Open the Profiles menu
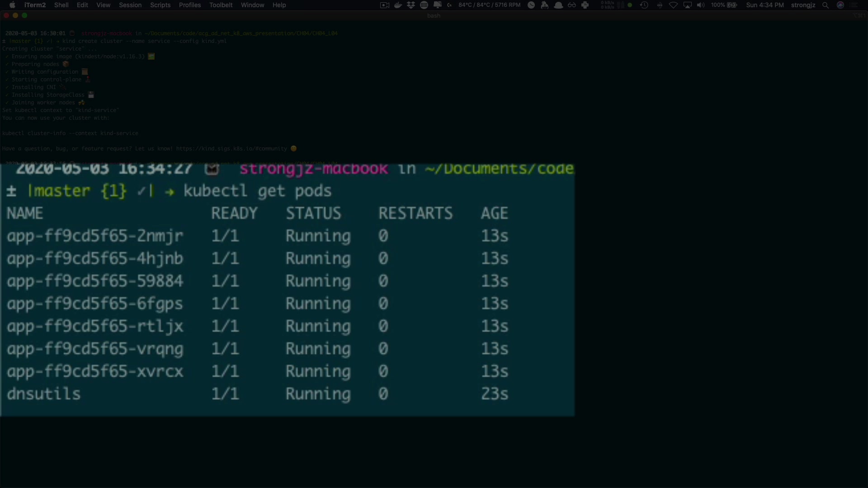The width and height of the screenshot is (868, 488). click(189, 5)
